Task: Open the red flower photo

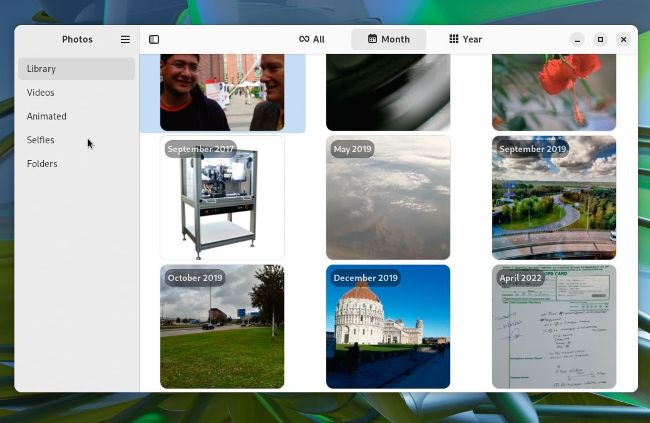Action: point(554,92)
